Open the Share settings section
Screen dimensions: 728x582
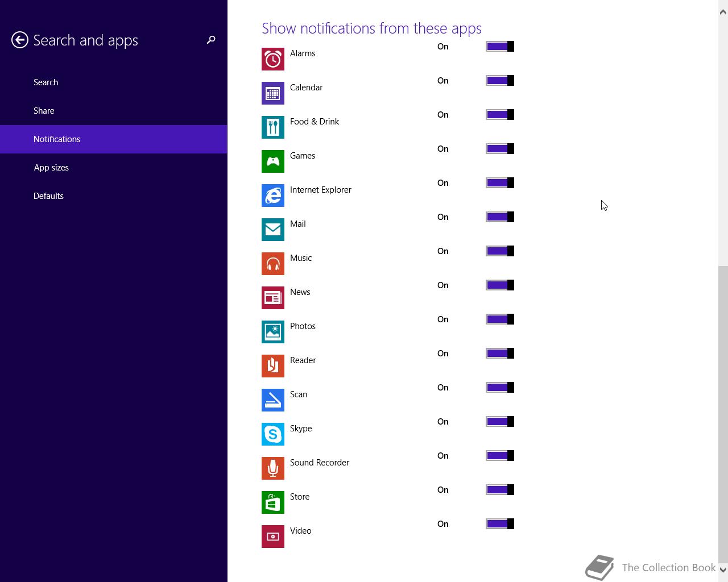click(x=114, y=111)
